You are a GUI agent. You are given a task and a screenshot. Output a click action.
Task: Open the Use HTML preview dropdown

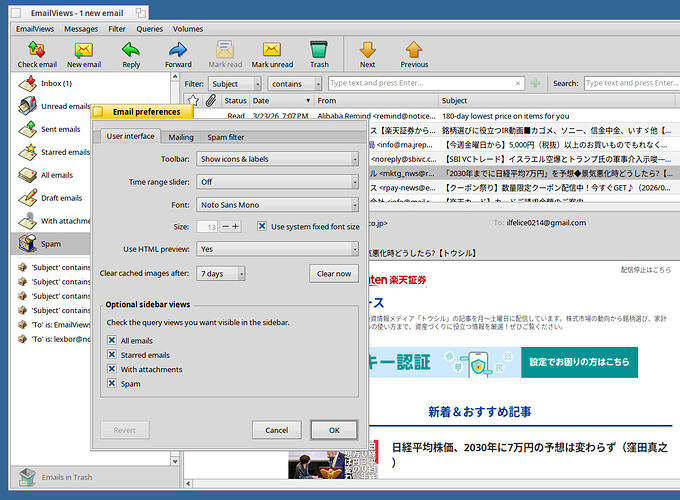278,249
